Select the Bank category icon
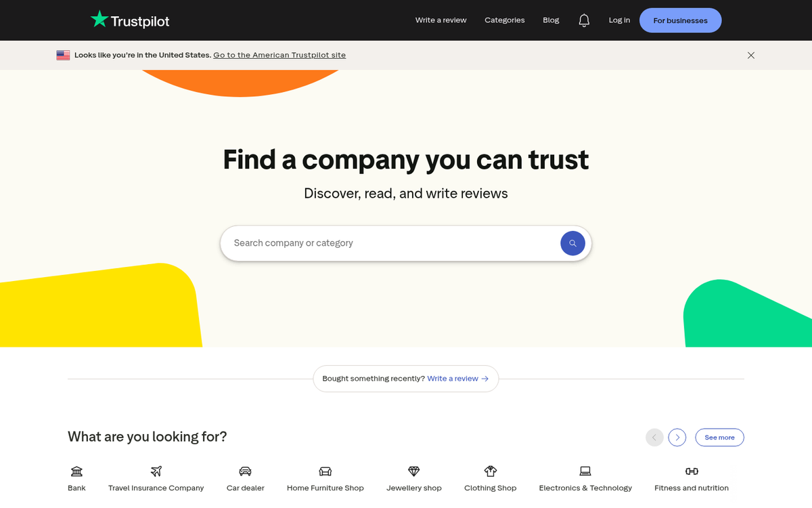This screenshot has width=812, height=508. pyautogui.click(x=76, y=471)
